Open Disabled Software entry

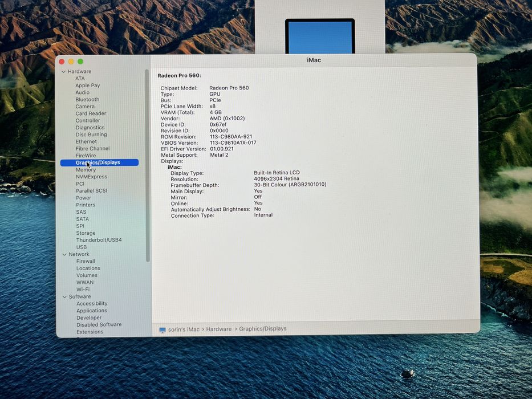99,325
